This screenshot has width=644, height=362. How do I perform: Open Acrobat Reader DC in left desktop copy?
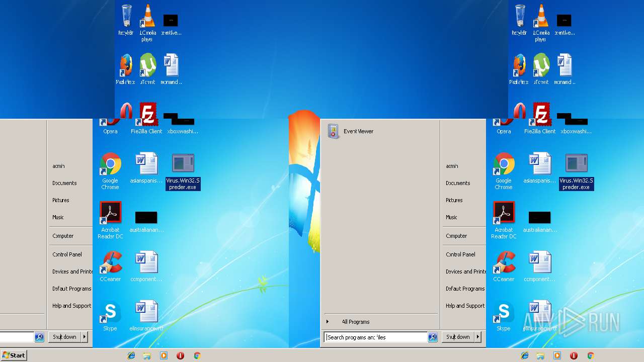(x=110, y=220)
